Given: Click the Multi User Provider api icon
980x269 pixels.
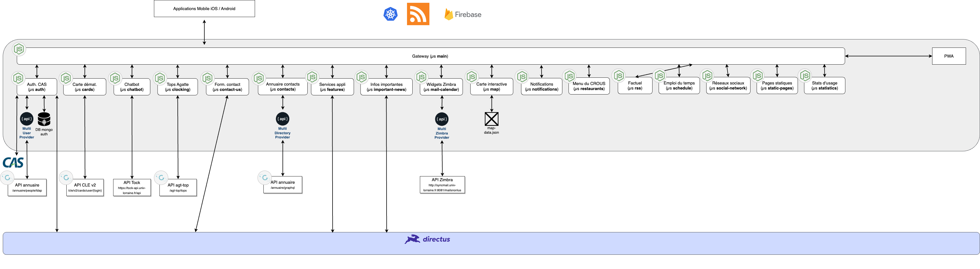Looking at the screenshot, I should 27,119.
